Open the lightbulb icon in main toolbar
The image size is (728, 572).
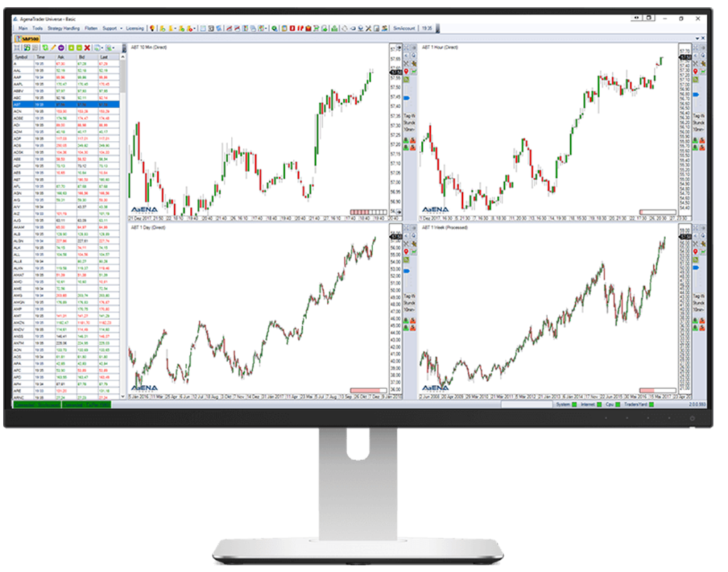(152, 28)
